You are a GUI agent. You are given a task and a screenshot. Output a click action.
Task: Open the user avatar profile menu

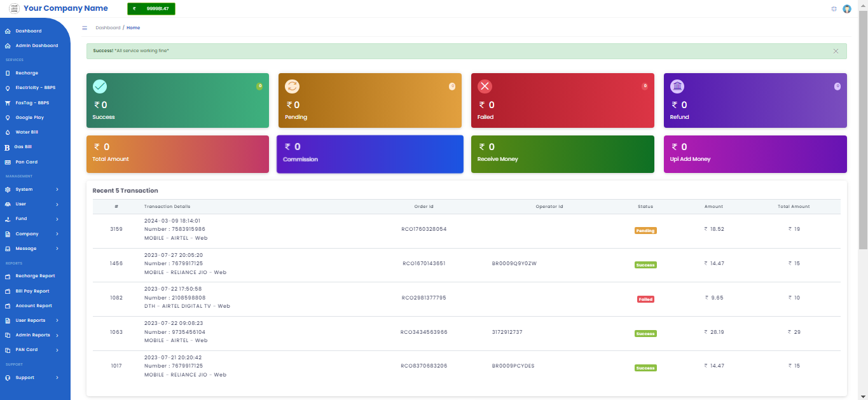click(846, 9)
